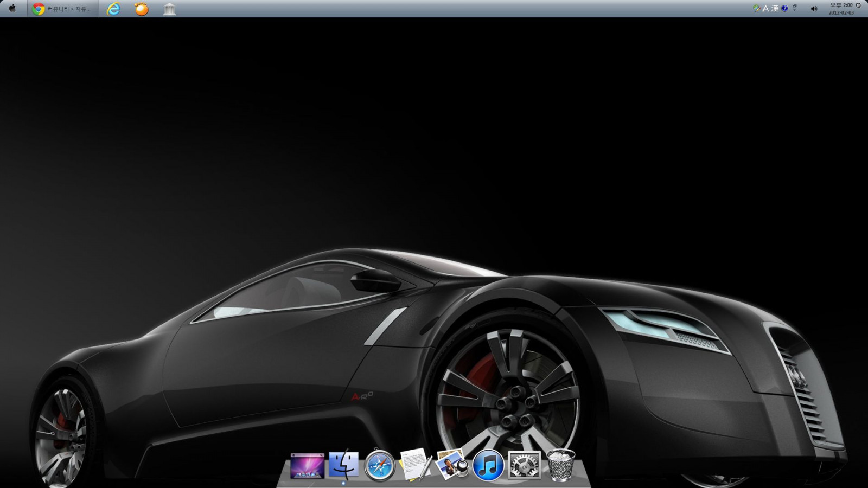868x488 pixels.
Task: Click the circle icon beside the clock
Action: pos(858,5)
